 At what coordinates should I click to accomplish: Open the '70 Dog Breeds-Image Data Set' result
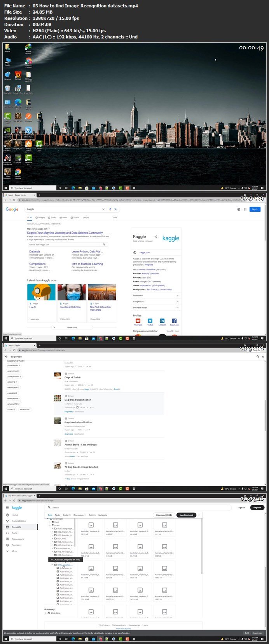point(81,467)
